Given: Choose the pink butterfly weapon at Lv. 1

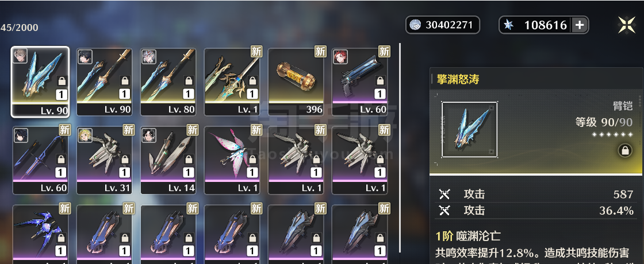Looking at the screenshot, I should 232,160.
